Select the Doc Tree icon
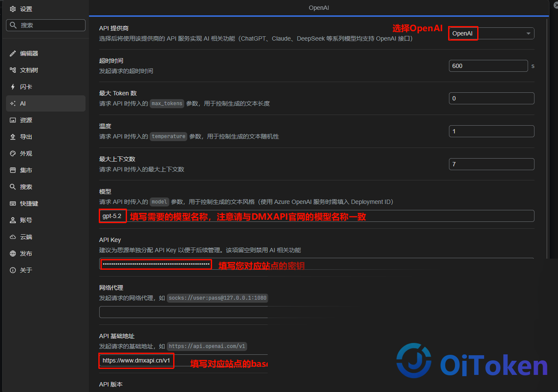 (13, 70)
